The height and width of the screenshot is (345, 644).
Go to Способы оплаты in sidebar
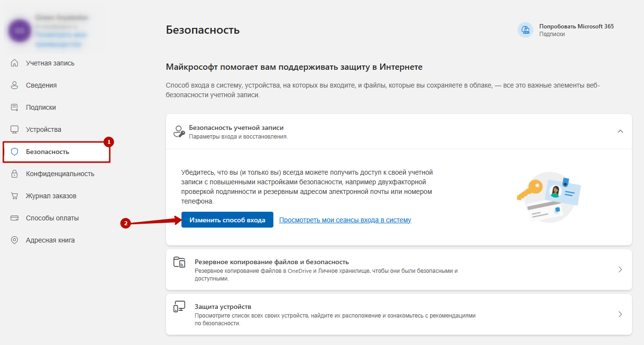point(52,218)
